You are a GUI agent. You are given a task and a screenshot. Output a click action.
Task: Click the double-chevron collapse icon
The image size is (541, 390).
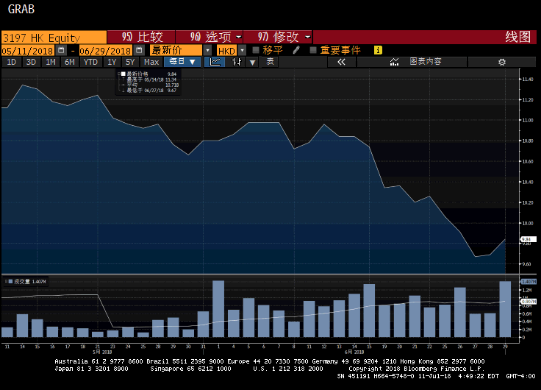[x=341, y=62]
